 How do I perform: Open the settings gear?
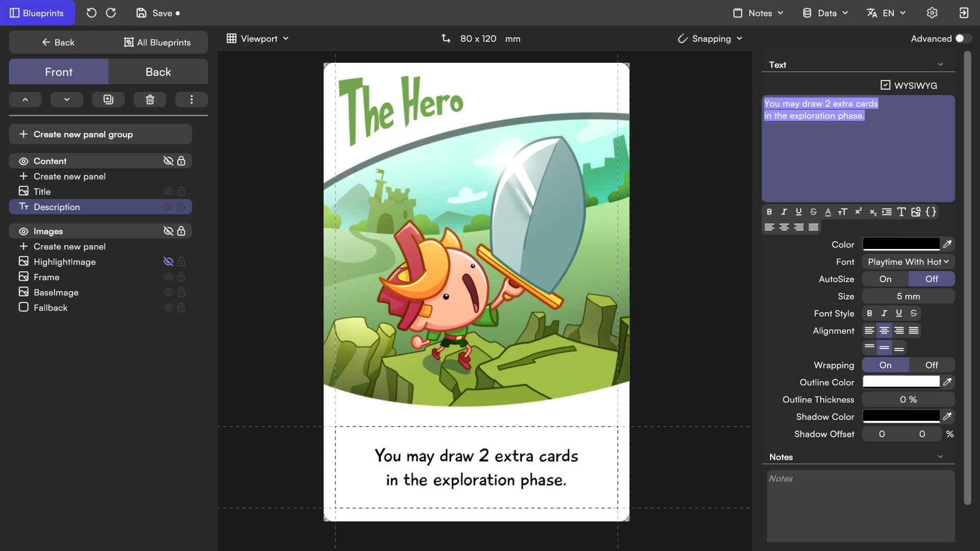pyautogui.click(x=932, y=13)
